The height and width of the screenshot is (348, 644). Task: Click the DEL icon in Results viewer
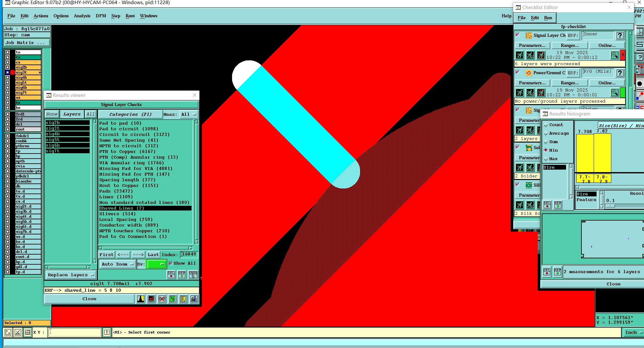tap(171, 275)
